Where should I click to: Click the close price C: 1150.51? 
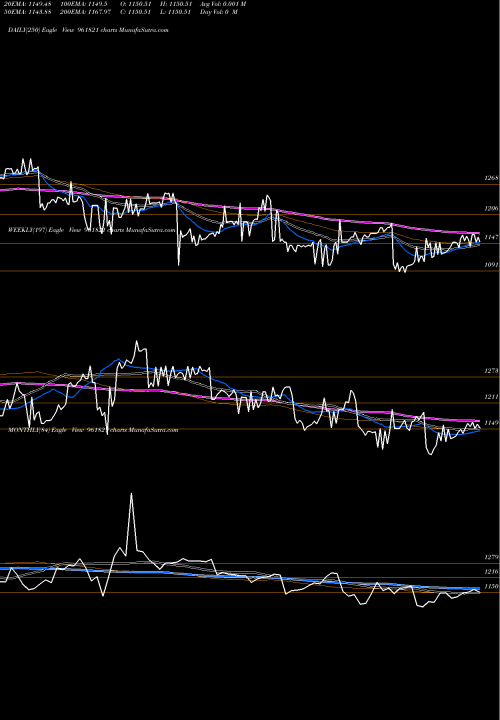(x=134, y=12)
